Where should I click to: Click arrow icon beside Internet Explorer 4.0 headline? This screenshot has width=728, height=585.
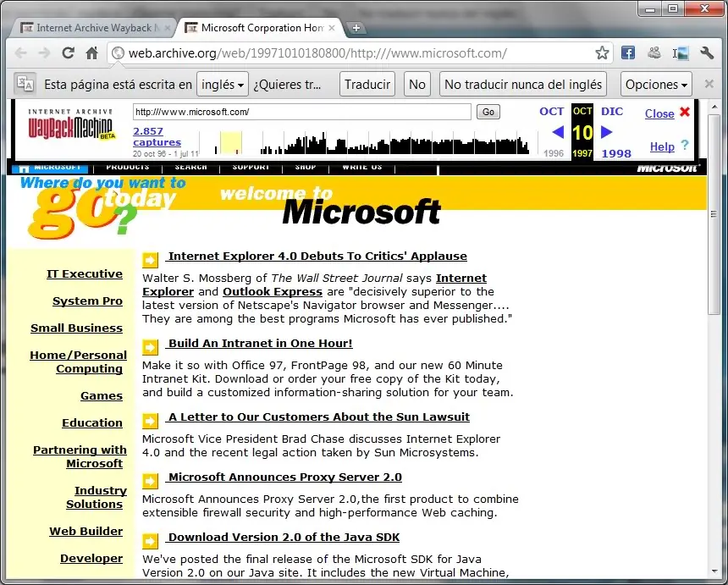pyautogui.click(x=150, y=260)
